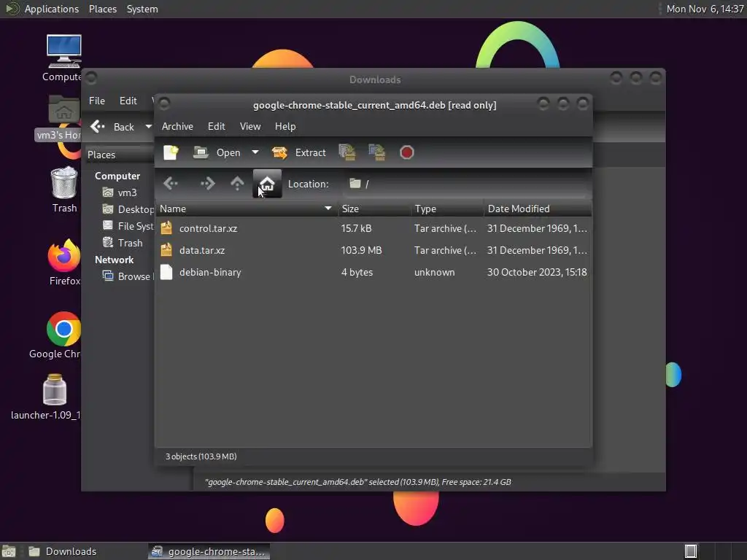Click the debian-binary file icon
This screenshot has width=747, height=560.
pos(166,272)
